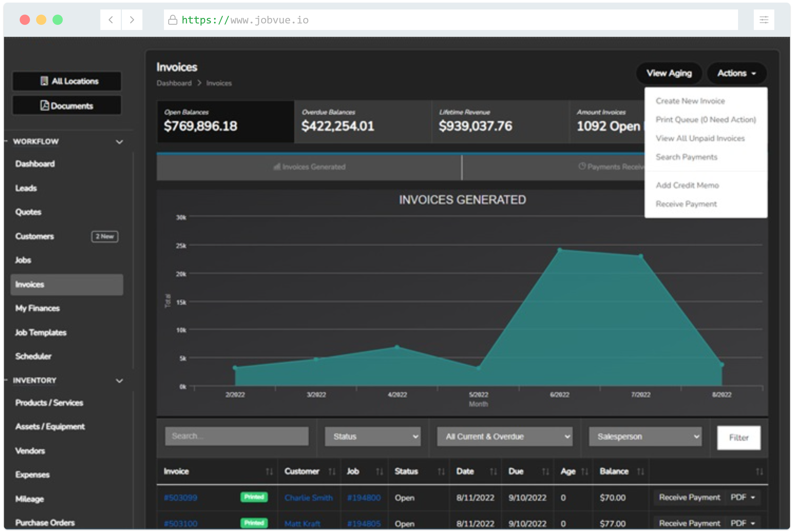Open job #194800 link

pyautogui.click(x=364, y=498)
